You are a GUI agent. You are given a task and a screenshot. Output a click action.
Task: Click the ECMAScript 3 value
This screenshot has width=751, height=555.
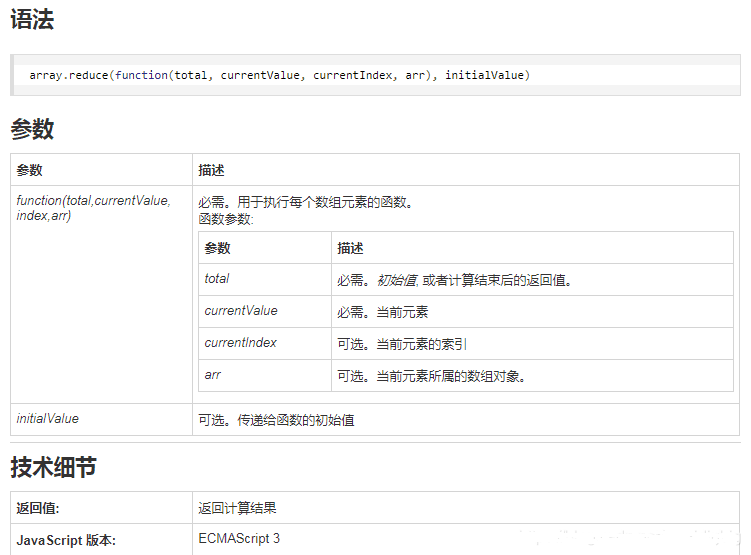(x=239, y=538)
